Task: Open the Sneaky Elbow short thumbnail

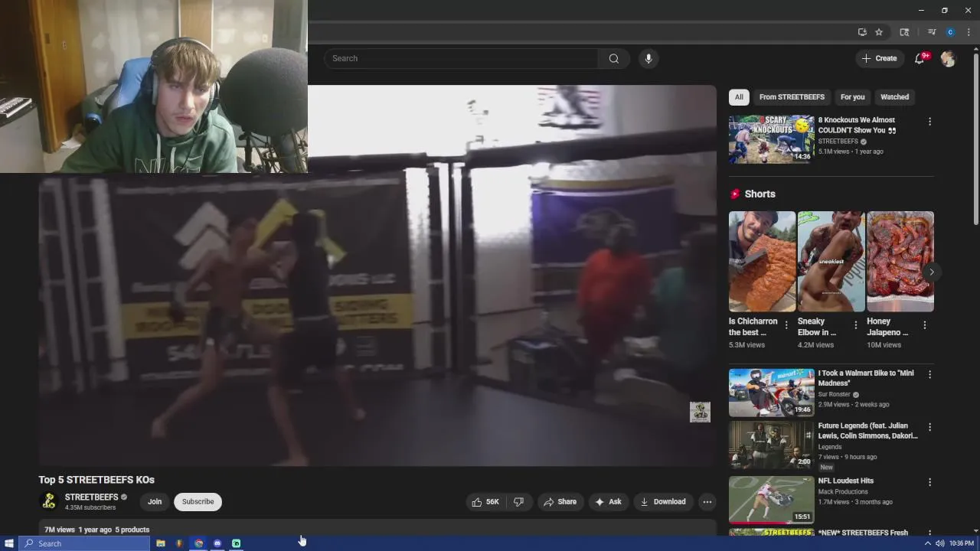Action: pos(831,262)
